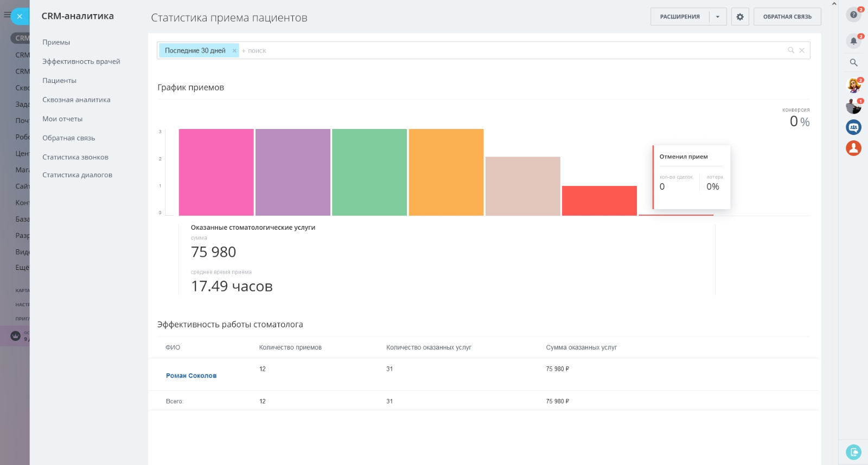Open the help question mark icon

[853, 15]
